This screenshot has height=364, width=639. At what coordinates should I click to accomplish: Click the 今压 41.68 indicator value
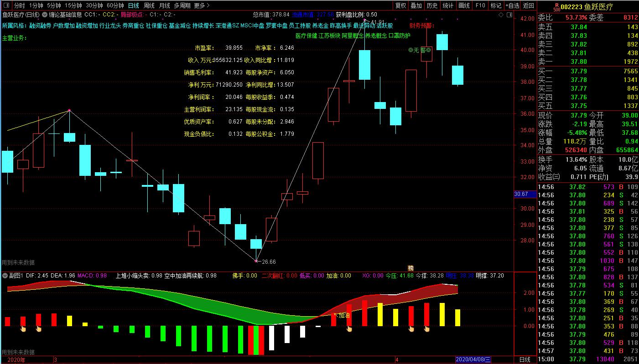(x=400, y=276)
